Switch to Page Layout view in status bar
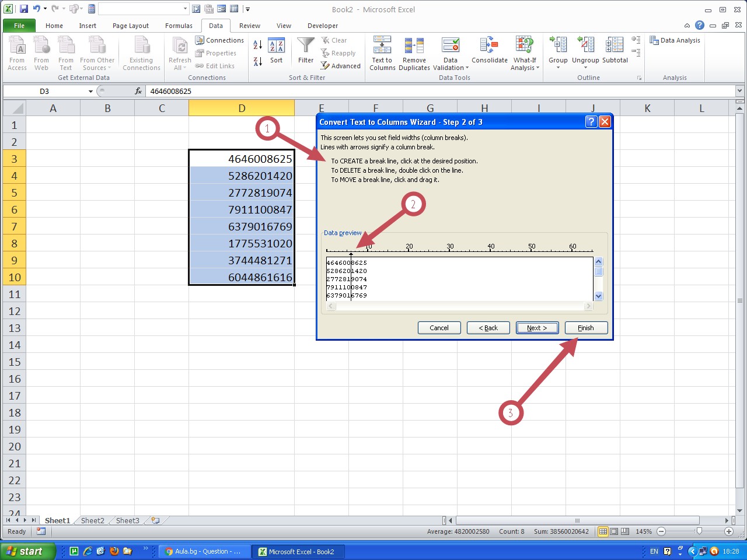 tap(614, 531)
